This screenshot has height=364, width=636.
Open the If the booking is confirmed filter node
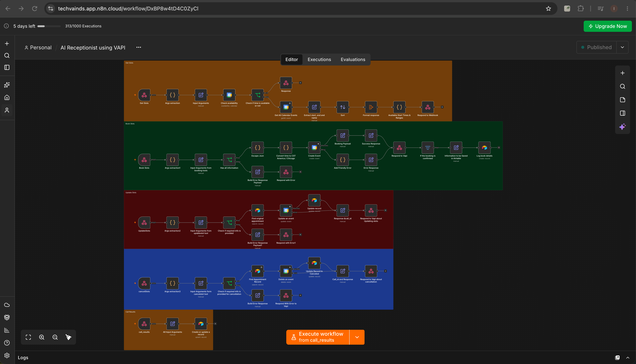click(428, 148)
